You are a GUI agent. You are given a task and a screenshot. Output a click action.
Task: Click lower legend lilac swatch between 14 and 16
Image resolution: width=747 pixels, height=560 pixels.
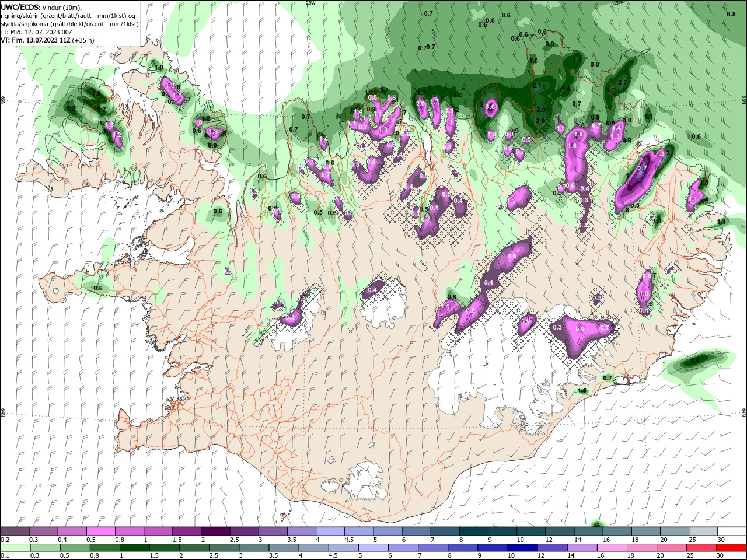tap(582, 548)
